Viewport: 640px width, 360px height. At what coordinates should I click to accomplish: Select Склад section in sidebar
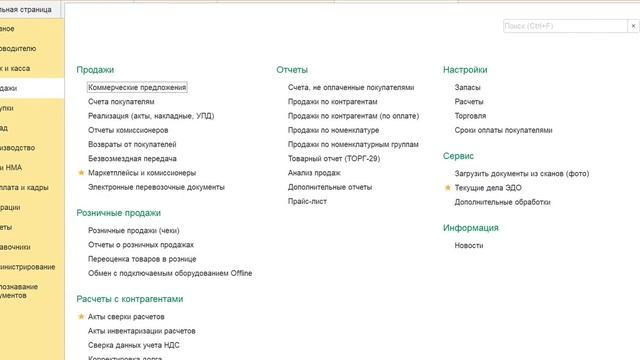click(x=32, y=128)
